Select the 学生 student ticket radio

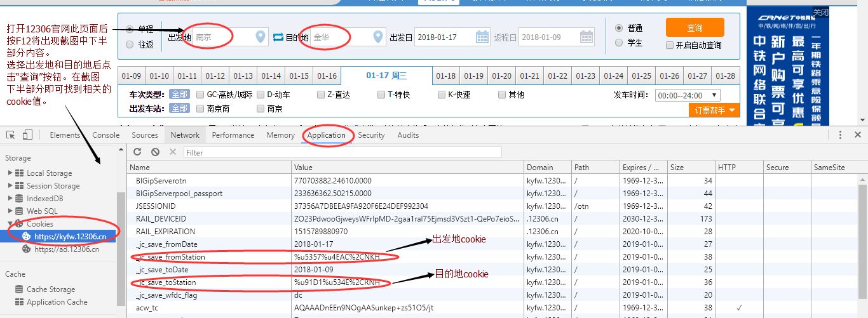[619, 43]
